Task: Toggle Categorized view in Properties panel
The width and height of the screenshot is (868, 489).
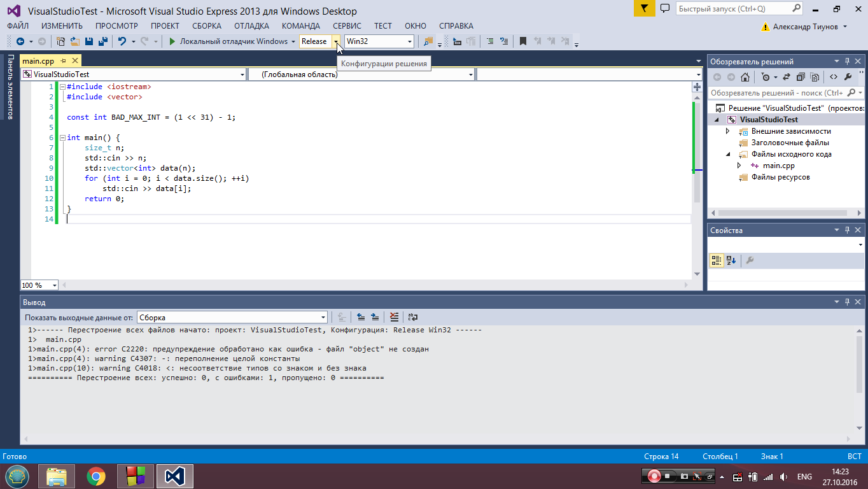Action: [717, 260]
